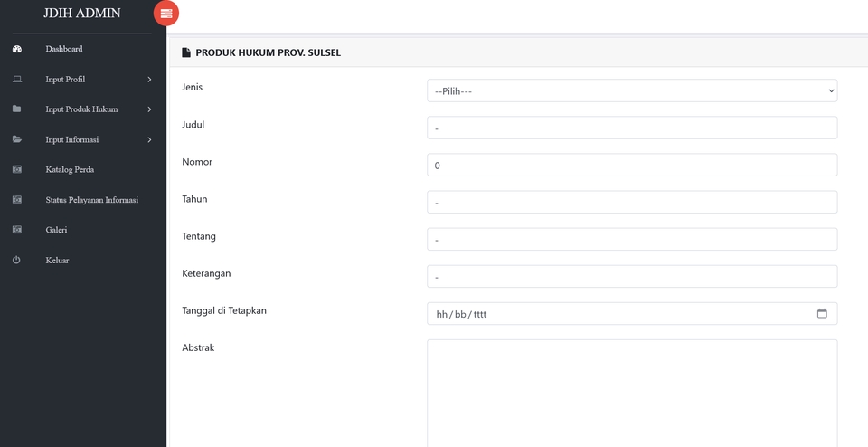This screenshot has height=447, width=868.
Task: Go to the Dashboard menu item
Action: 64,49
